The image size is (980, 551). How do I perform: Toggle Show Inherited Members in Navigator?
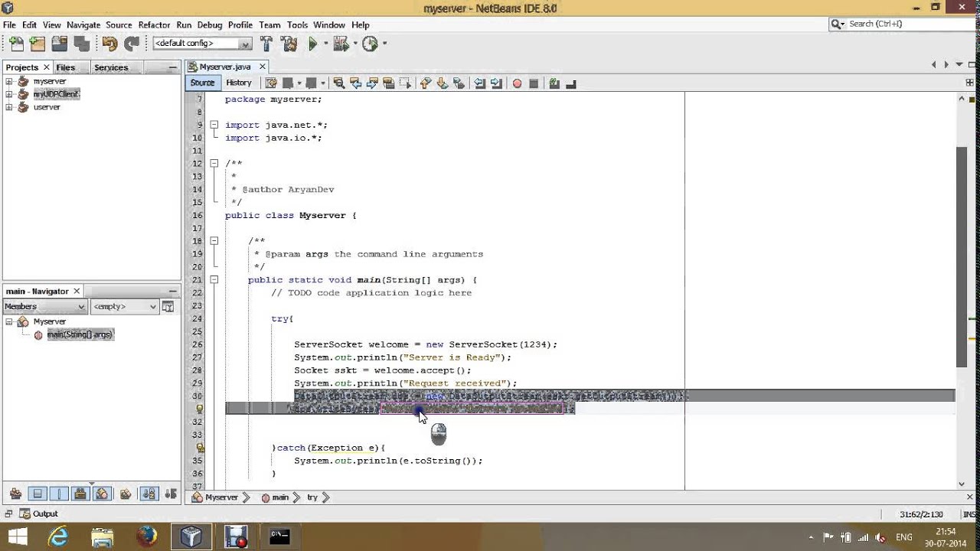pyautogui.click(x=15, y=494)
